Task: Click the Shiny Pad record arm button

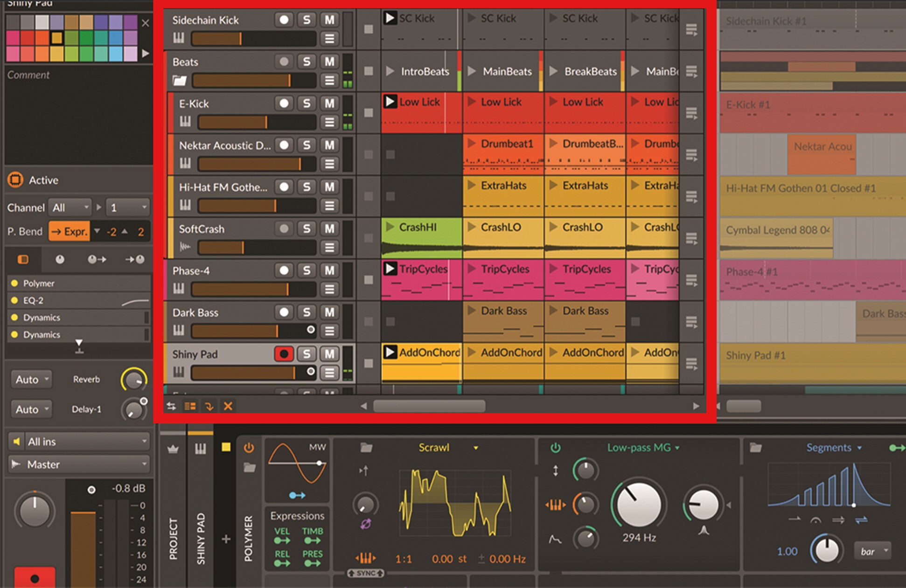Action: (284, 354)
